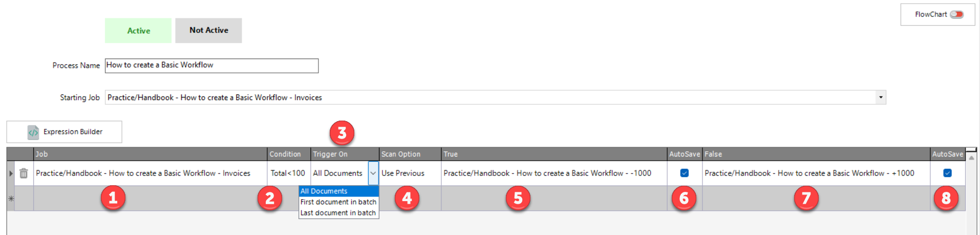Screen dimensions: 980x235
Task: Select the row indicator arrow of first row
Action: point(11,173)
